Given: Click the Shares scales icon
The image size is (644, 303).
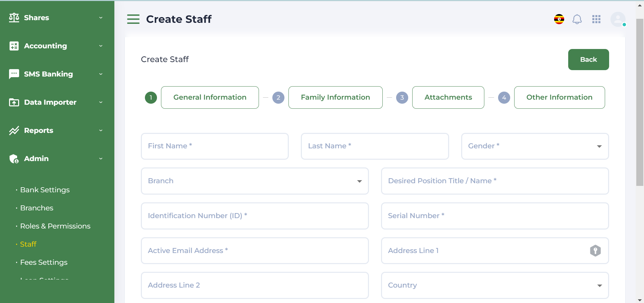Looking at the screenshot, I should point(14,17).
